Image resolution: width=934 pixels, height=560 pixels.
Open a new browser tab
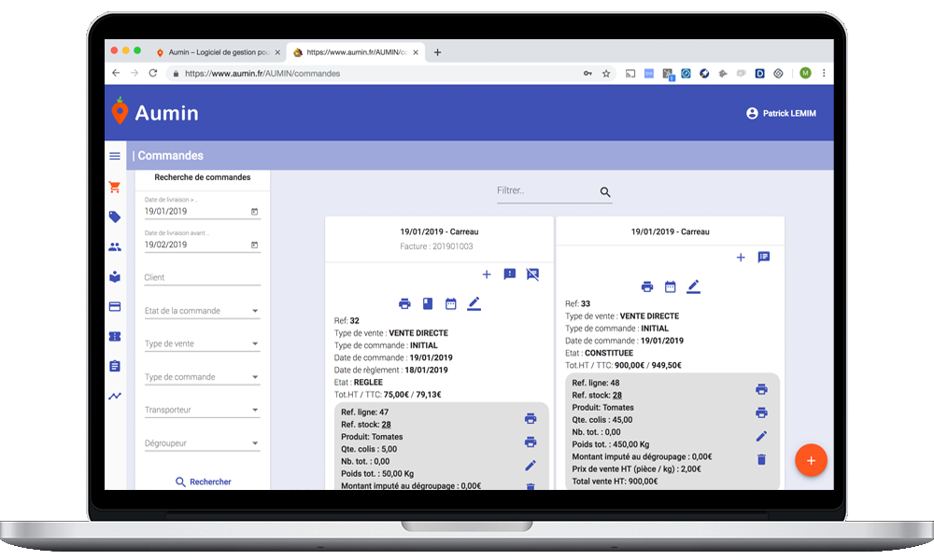point(437,52)
